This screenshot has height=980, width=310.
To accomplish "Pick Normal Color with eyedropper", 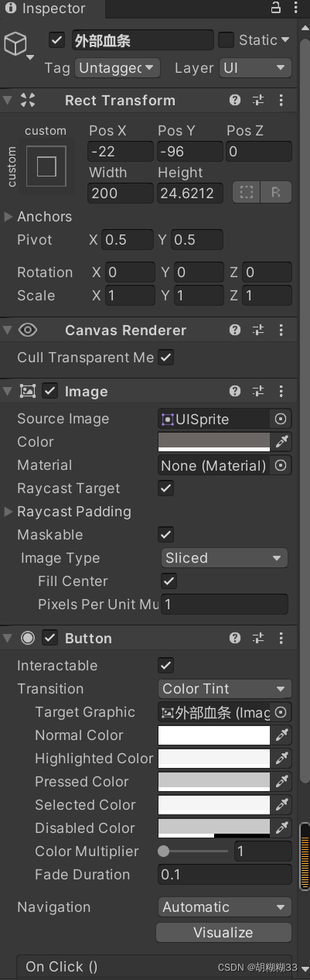I will pyautogui.click(x=281, y=735).
